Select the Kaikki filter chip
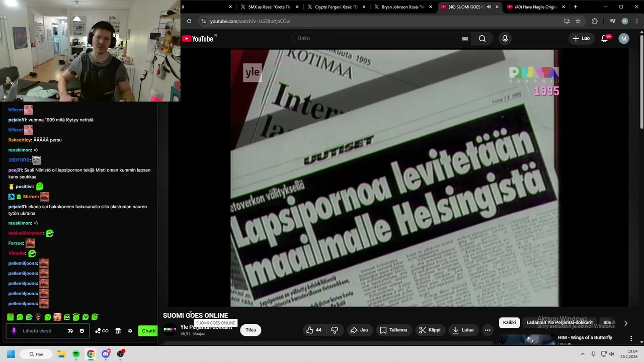 [x=509, y=323]
